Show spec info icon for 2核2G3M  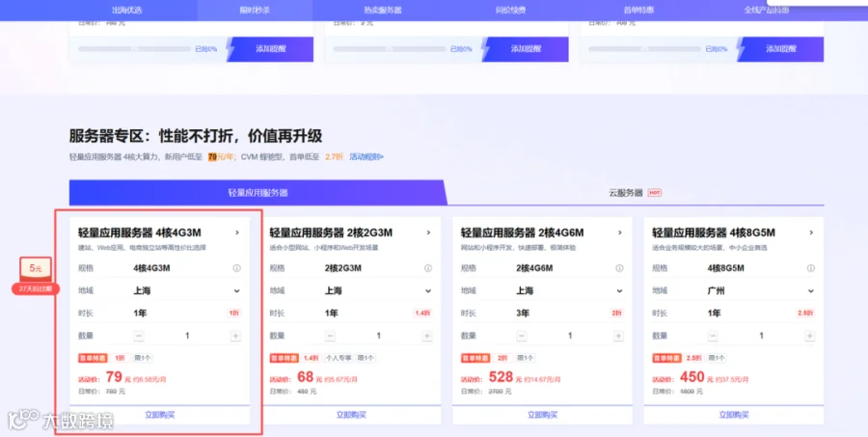428,268
